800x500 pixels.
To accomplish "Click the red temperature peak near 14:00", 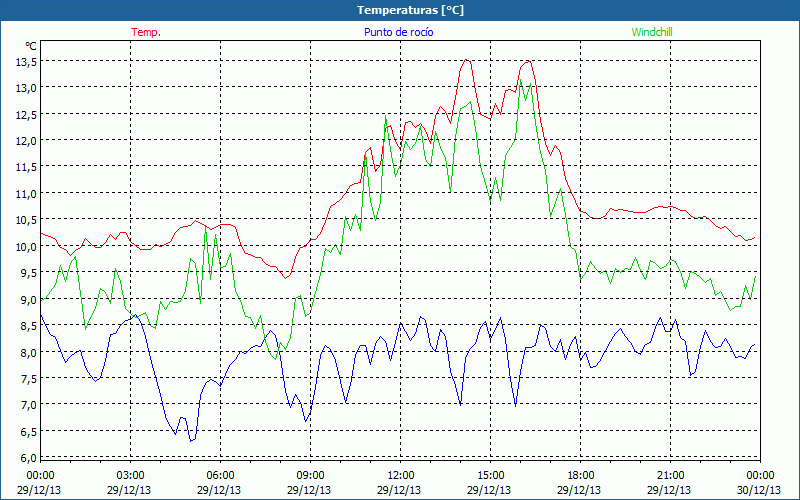I will coord(466,60).
